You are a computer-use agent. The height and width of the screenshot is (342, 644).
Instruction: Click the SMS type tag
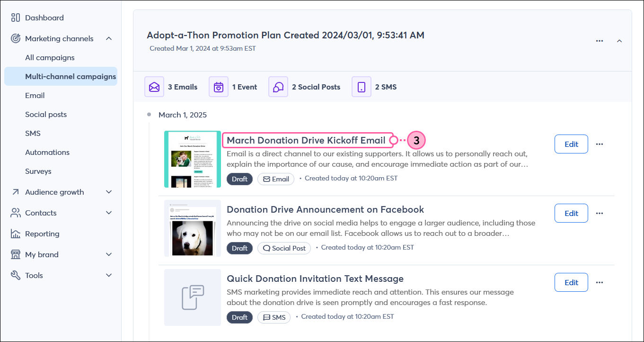coord(274,317)
